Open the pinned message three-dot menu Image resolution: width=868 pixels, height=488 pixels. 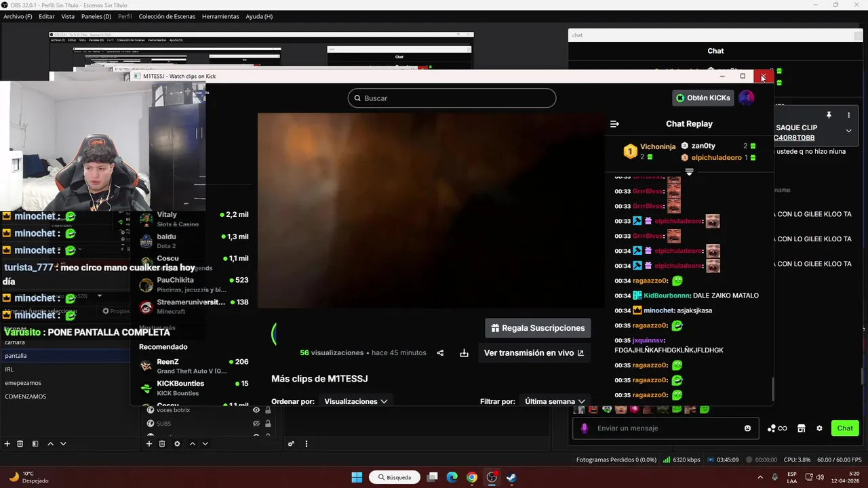click(848, 115)
